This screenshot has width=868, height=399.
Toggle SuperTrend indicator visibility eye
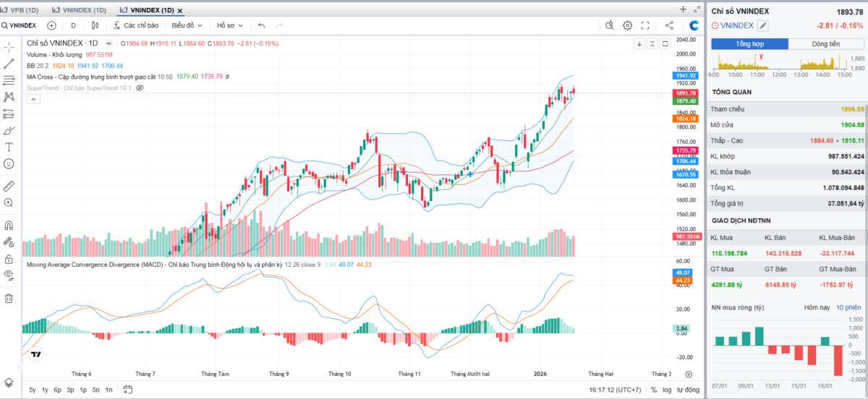tap(140, 87)
